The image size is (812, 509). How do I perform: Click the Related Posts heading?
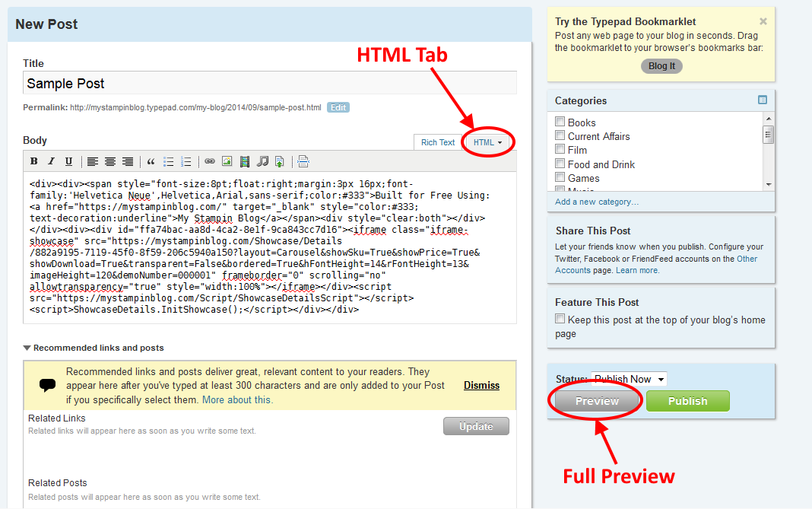pyautogui.click(x=58, y=482)
